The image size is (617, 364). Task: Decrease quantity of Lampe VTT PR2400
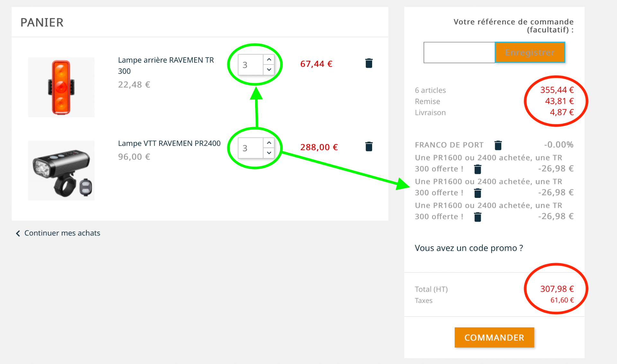coord(269,153)
